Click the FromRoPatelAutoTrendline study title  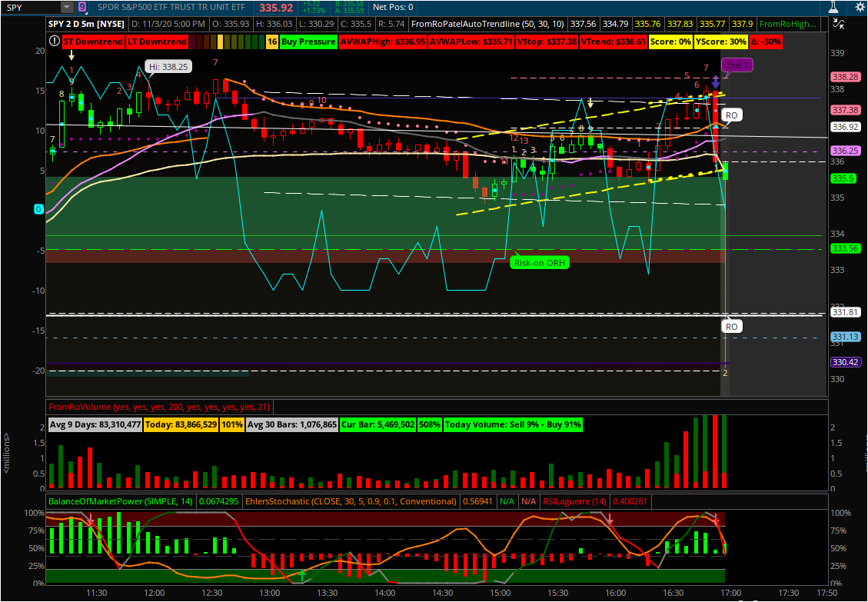(487, 24)
